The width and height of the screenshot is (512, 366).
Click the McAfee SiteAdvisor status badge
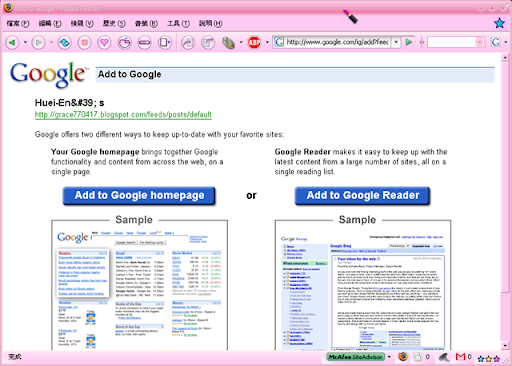[x=355, y=357]
